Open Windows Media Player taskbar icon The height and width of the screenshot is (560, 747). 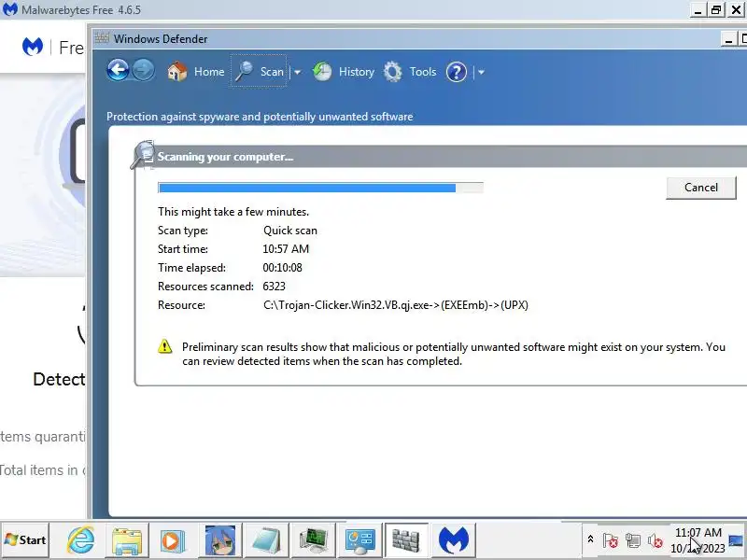point(172,541)
